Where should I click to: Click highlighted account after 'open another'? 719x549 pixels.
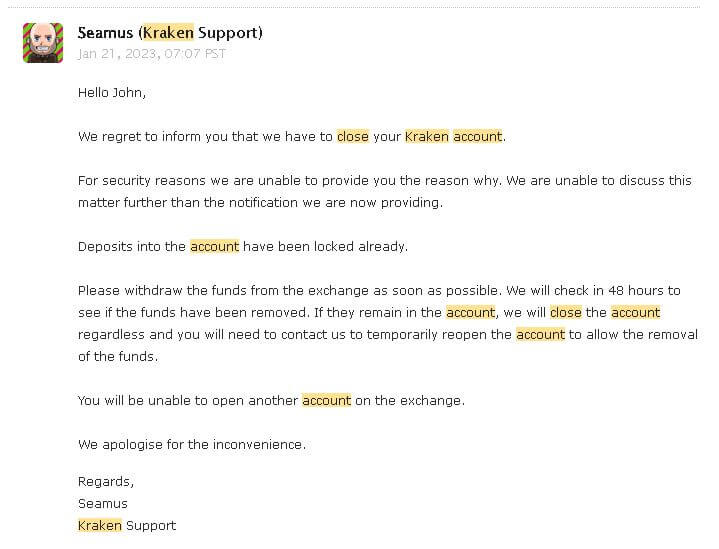tap(326, 401)
